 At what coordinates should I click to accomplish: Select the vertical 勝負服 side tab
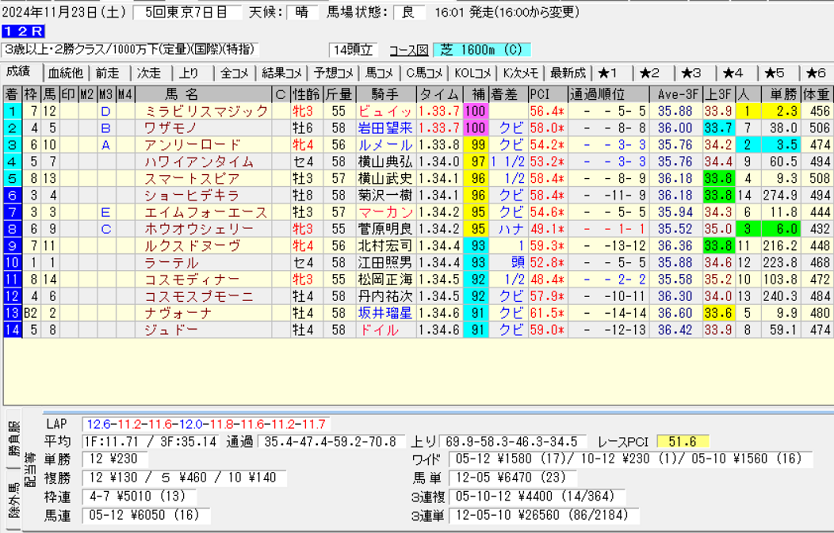13,437
